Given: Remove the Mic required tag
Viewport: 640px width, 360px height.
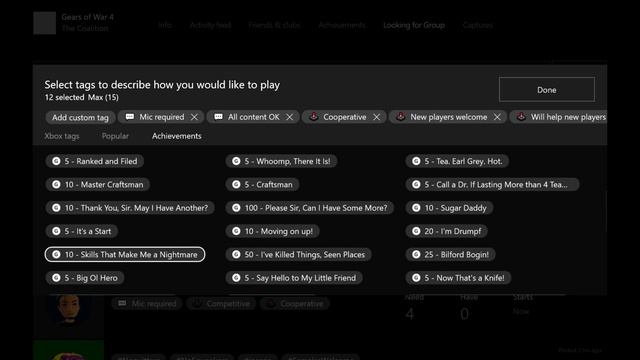Looking at the screenshot, I should (x=194, y=117).
